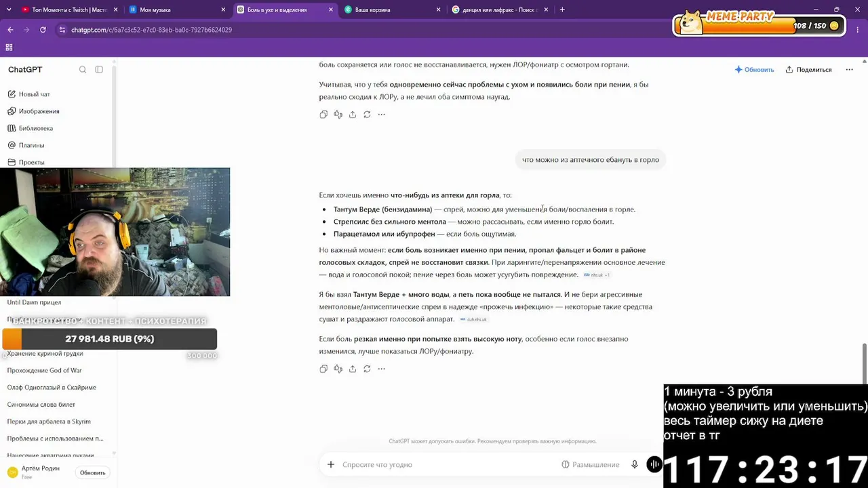This screenshot has height=488, width=868.
Task: Open Библиотека in the sidebar
Action: pos(35,128)
